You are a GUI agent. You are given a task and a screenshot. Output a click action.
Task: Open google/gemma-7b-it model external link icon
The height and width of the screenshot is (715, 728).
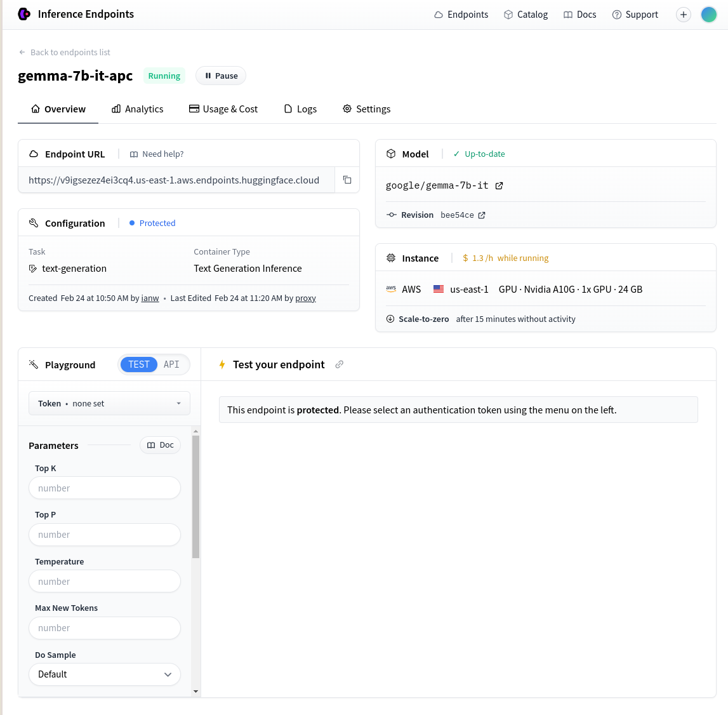tap(499, 185)
